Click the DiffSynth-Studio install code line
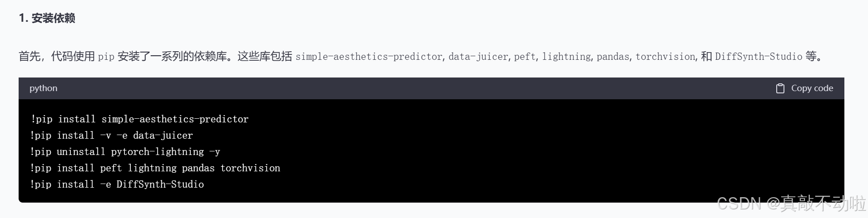Viewport: 868px width, 218px height. point(117,184)
